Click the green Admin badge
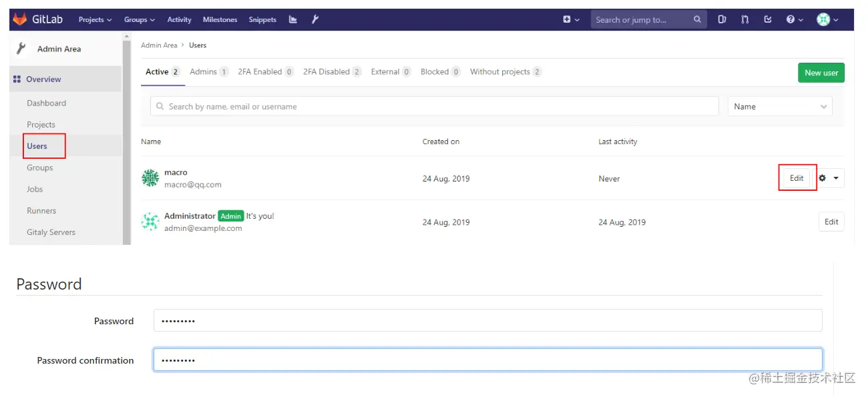 pos(231,216)
